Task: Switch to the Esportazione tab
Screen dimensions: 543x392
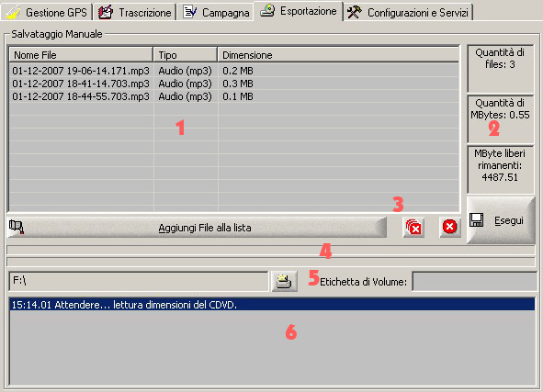Action: tap(299, 11)
